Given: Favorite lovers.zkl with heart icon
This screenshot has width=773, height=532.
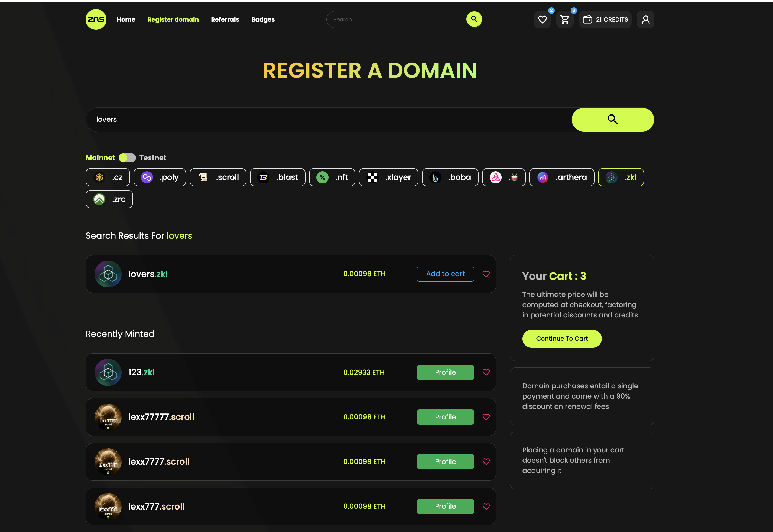Looking at the screenshot, I should click(486, 274).
